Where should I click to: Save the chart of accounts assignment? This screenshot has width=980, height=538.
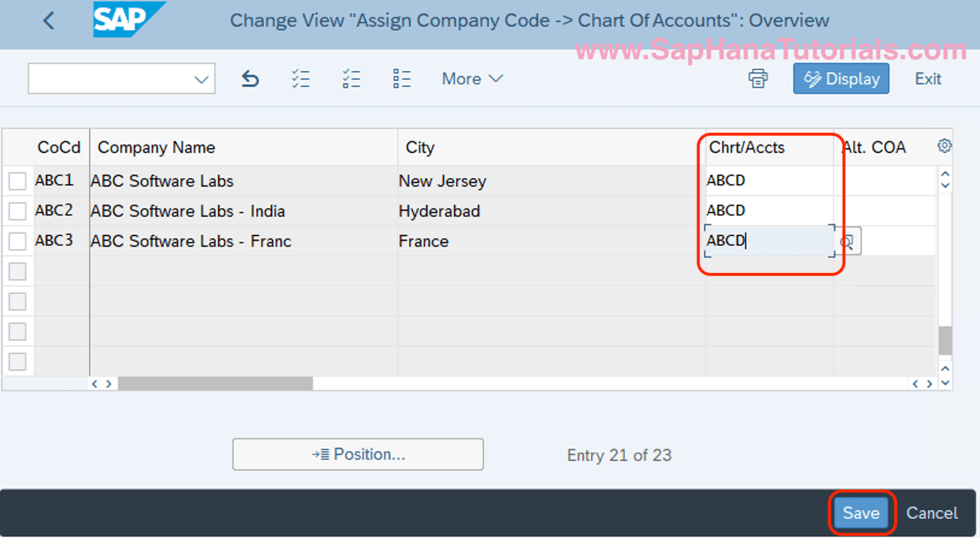pos(861,513)
